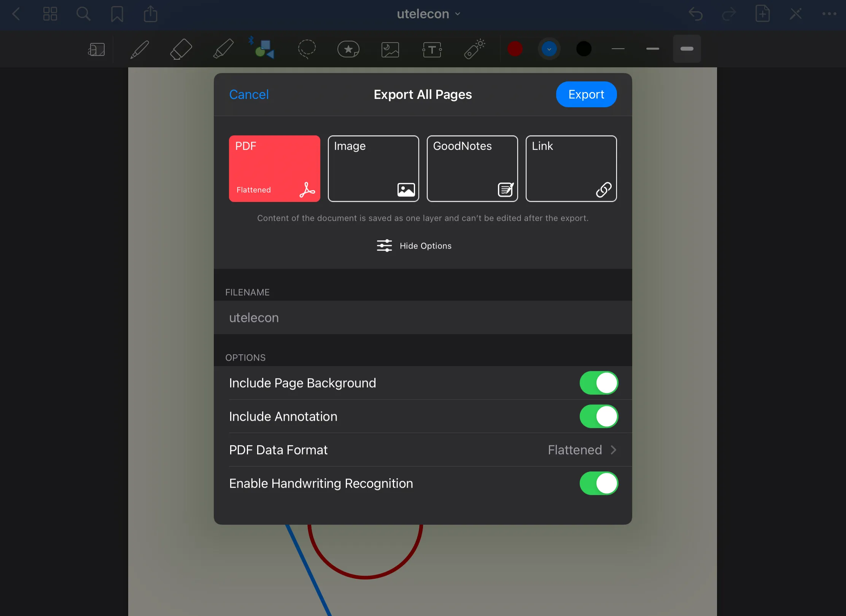Viewport: 846px width, 616px height.
Task: Choose Image export format
Action: (x=373, y=169)
